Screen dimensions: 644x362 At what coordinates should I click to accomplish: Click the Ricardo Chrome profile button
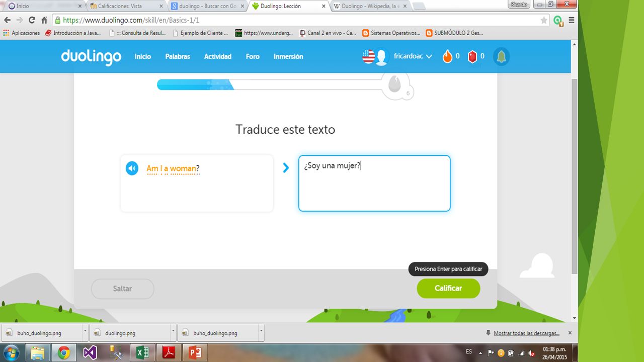pyautogui.click(x=519, y=4)
